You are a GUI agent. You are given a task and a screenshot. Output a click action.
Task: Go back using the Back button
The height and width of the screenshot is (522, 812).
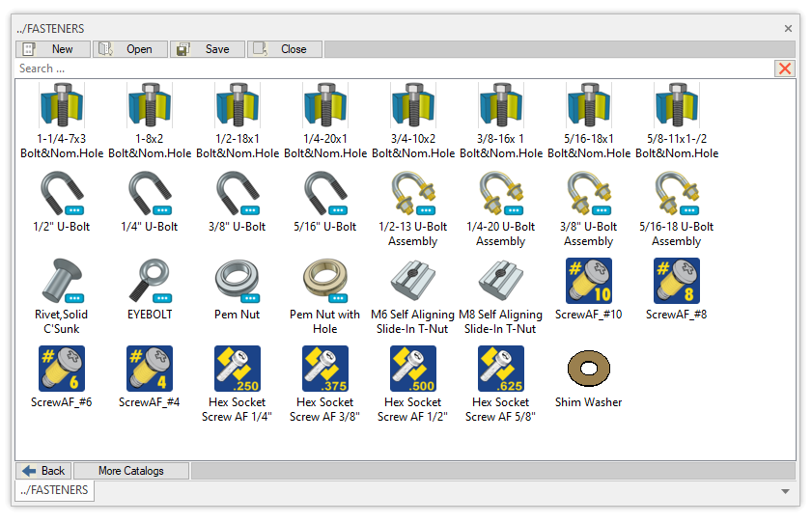tap(43, 471)
